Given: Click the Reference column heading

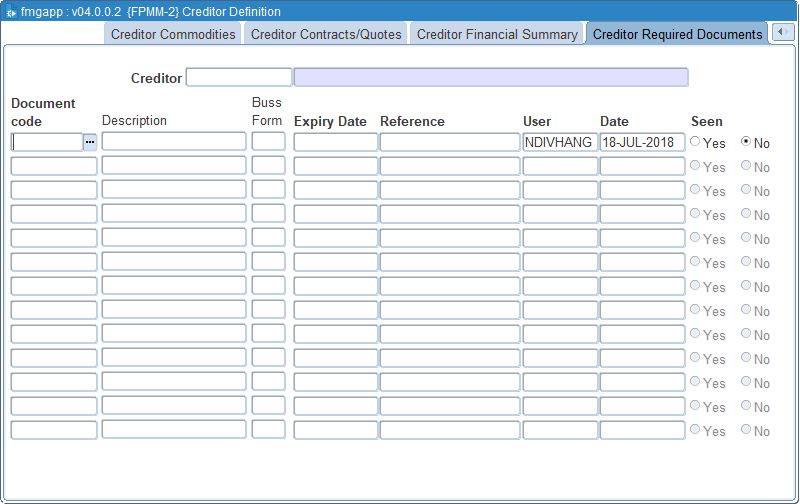Looking at the screenshot, I should [x=412, y=121].
